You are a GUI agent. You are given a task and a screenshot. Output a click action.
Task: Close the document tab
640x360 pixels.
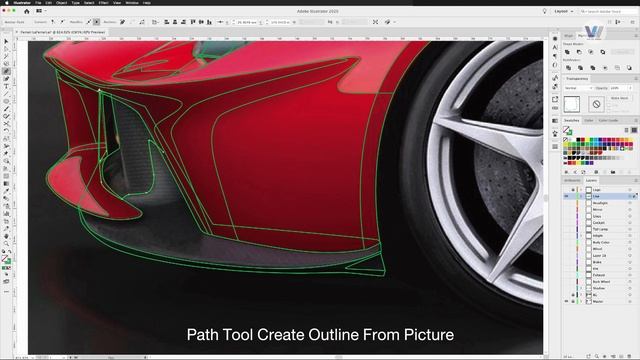(x=17, y=32)
